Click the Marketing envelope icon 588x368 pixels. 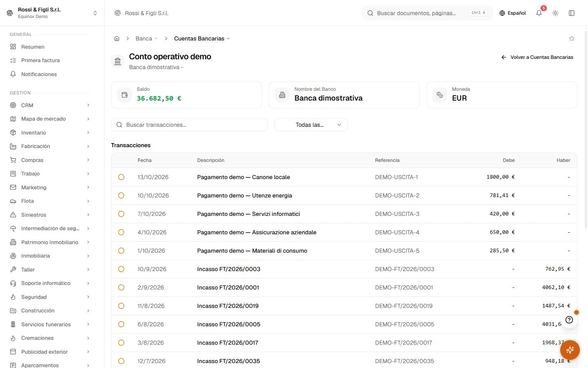tap(13, 187)
